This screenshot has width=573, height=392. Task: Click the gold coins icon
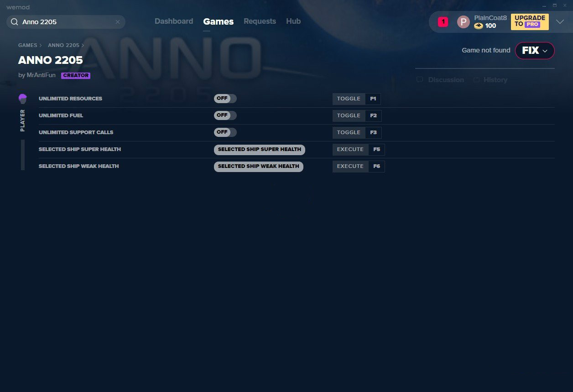(478, 26)
